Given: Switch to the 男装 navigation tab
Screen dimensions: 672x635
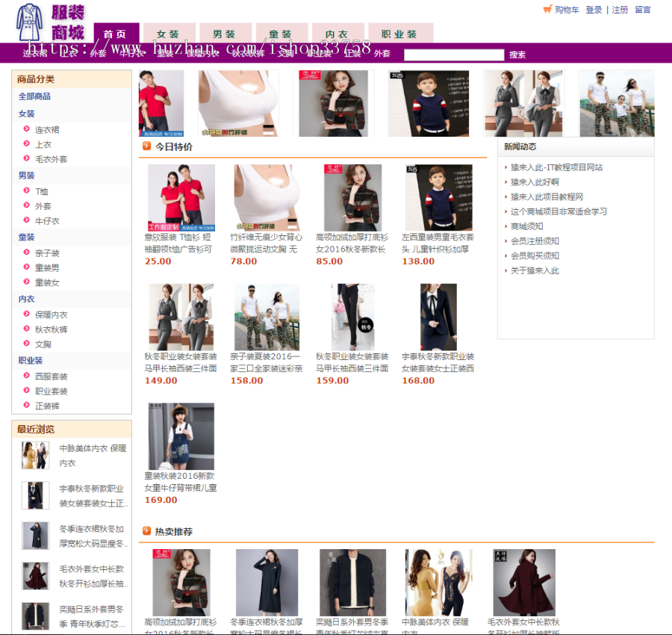Looking at the screenshot, I should (225, 33).
